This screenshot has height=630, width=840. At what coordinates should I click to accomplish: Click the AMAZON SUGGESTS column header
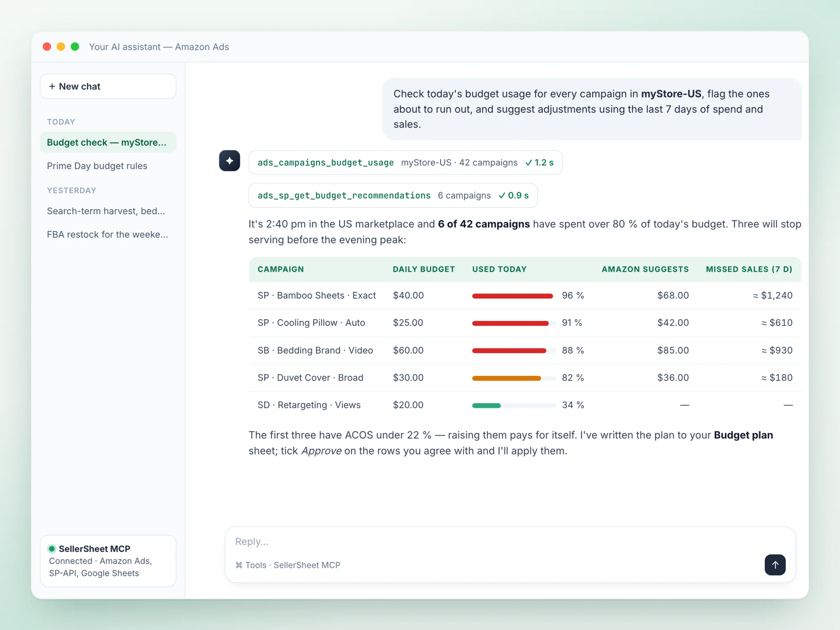click(645, 269)
